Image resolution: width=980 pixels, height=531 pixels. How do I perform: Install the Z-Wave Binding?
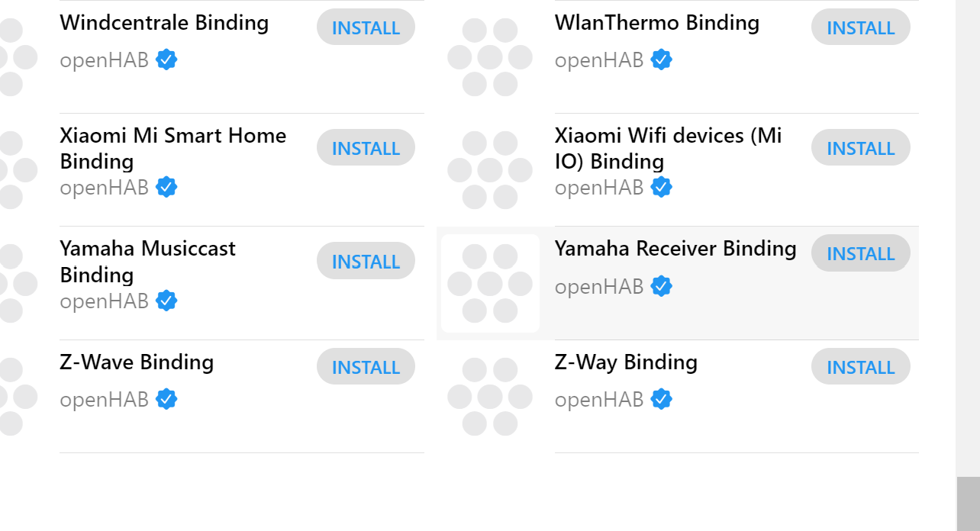point(366,367)
